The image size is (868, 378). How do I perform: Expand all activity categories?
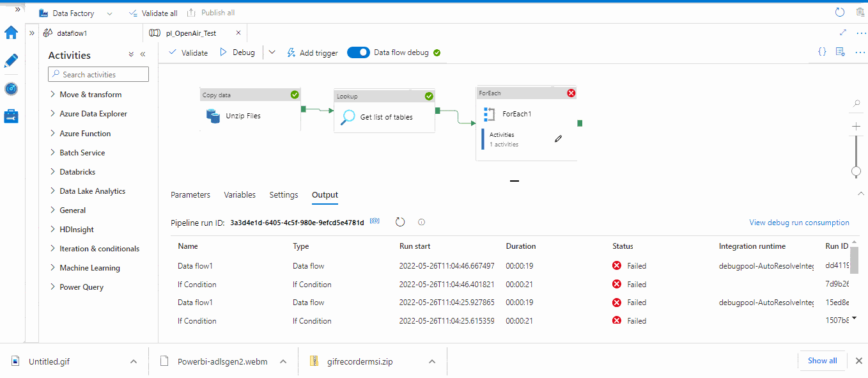click(x=131, y=55)
